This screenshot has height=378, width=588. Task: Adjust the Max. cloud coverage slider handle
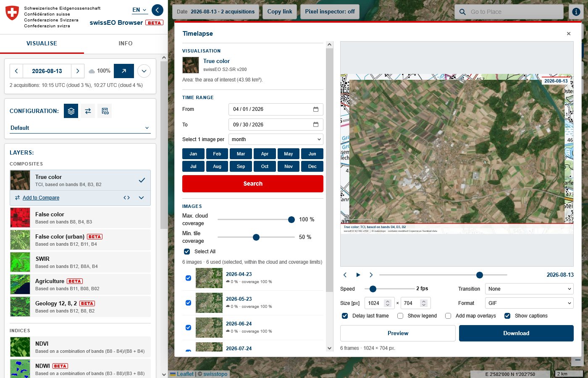coord(291,220)
